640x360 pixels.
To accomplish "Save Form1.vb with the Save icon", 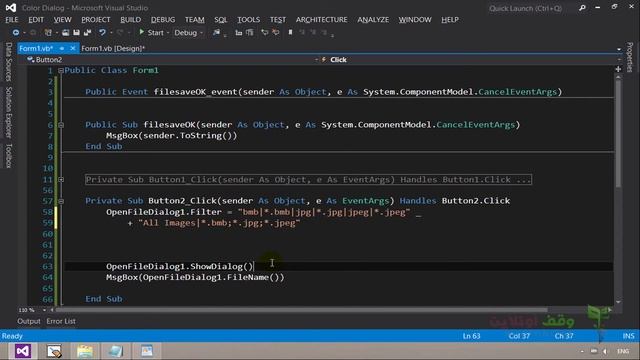I will [x=76, y=32].
